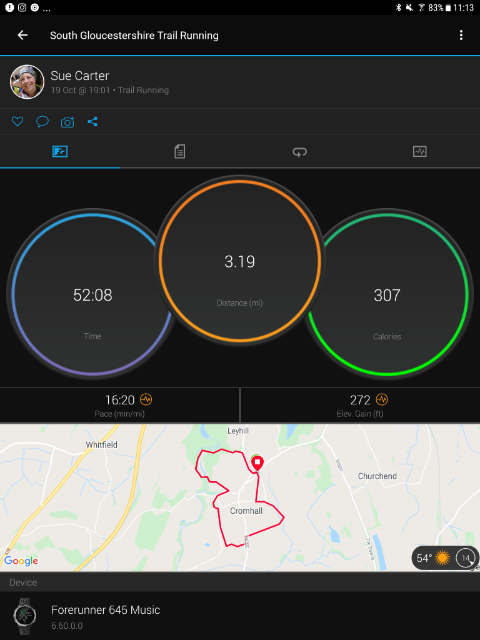The width and height of the screenshot is (480, 640).
Task: Open Forerunner 645 Music device entry
Action: click(x=240, y=616)
